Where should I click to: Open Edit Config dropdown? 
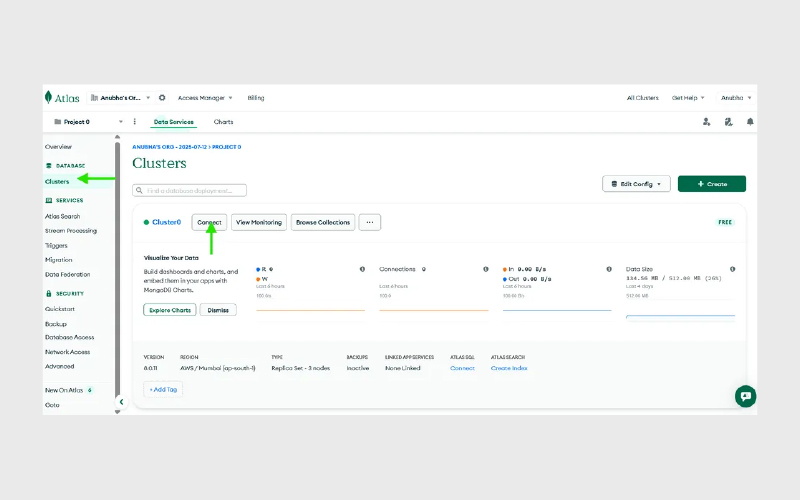636,184
